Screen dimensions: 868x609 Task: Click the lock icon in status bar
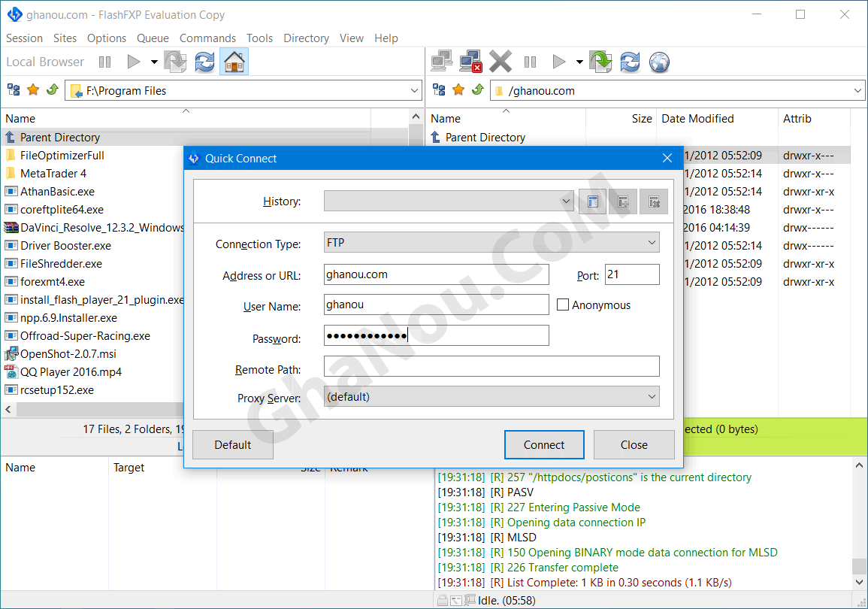click(x=443, y=600)
